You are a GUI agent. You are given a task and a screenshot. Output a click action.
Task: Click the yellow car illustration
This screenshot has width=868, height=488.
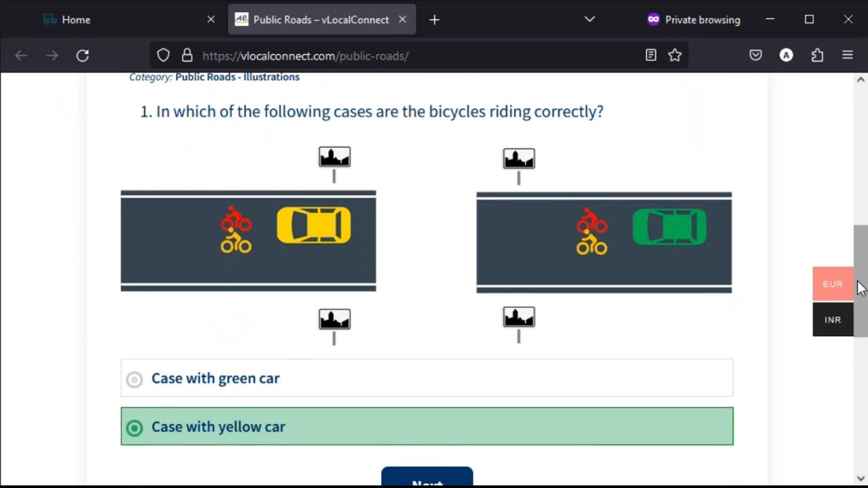pyautogui.click(x=314, y=226)
